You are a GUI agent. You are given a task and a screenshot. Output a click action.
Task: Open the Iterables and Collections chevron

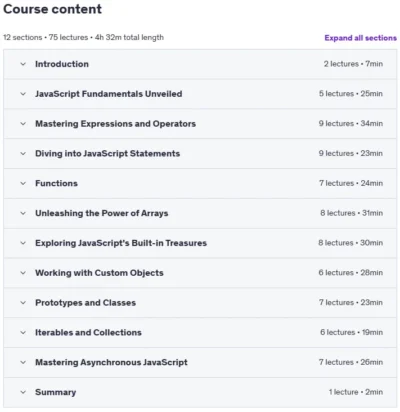click(23, 333)
